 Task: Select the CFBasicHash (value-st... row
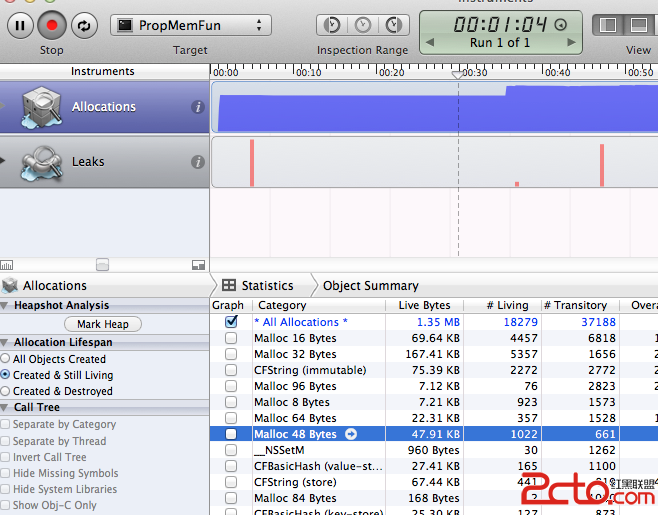click(x=434, y=466)
